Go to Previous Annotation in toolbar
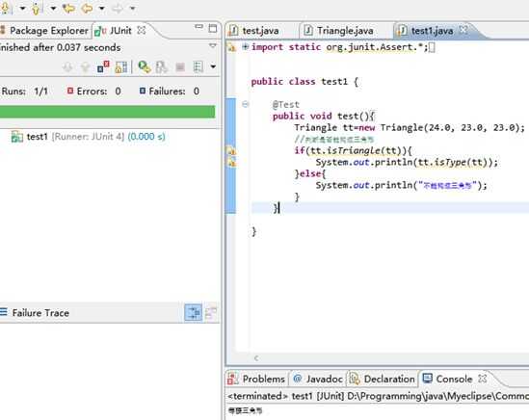 tap(36, 8)
